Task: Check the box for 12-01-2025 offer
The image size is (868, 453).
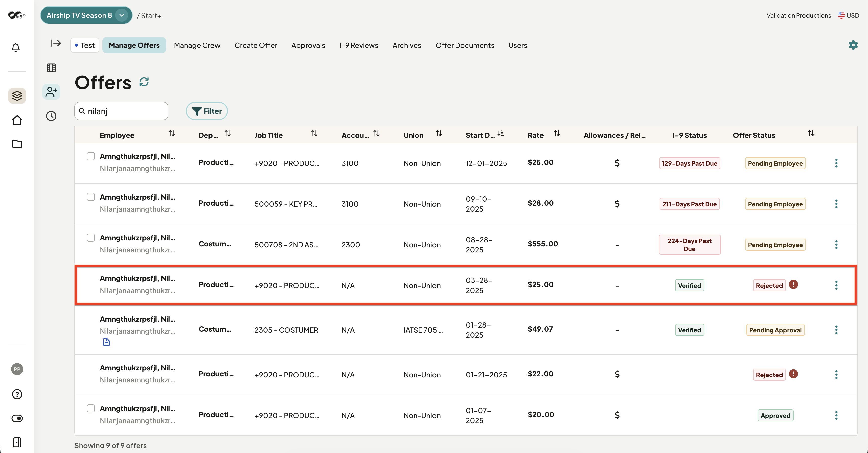Action: pyautogui.click(x=91, y=156)
